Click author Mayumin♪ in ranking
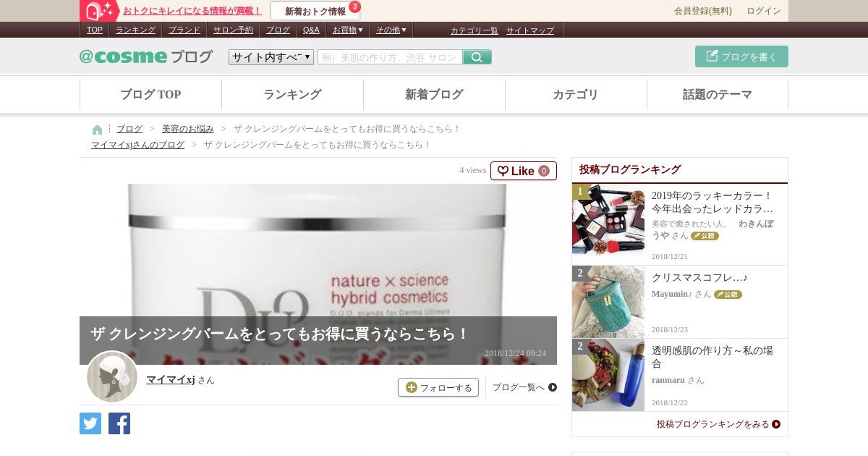868x456 pixels. (672, 294)
